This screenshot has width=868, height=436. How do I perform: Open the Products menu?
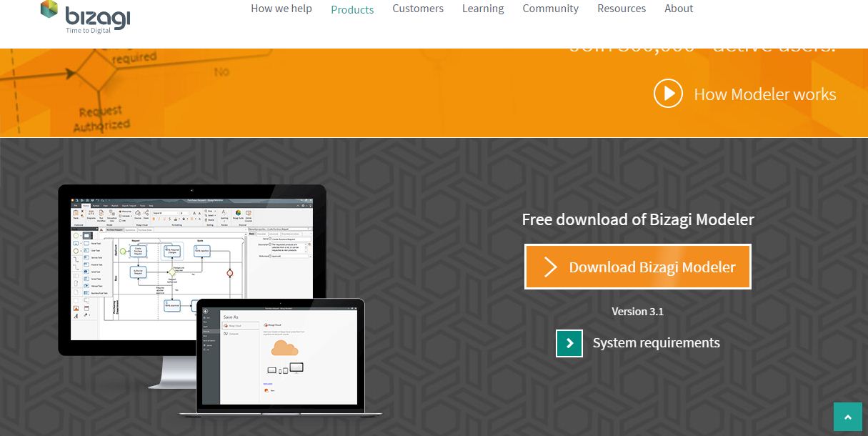(x=352, y=10)
